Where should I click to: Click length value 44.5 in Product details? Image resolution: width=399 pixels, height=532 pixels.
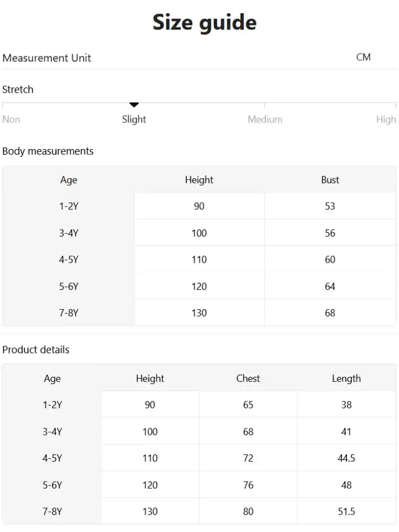pos(346,458)
